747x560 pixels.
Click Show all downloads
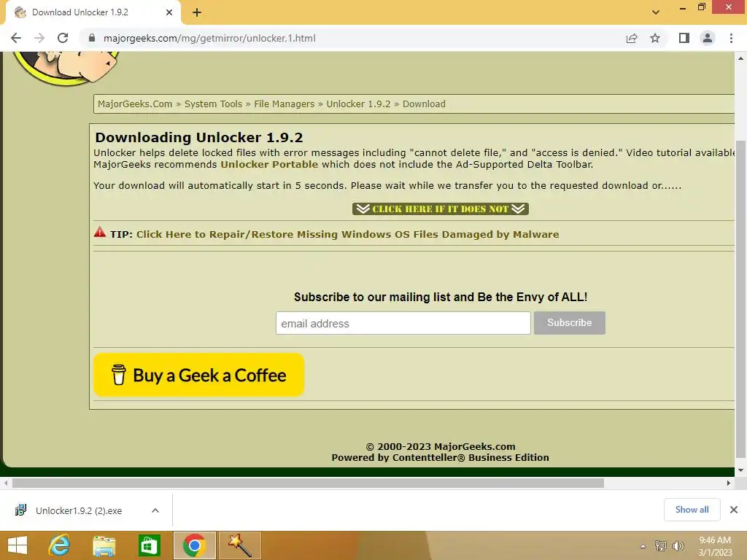point(692,510)
